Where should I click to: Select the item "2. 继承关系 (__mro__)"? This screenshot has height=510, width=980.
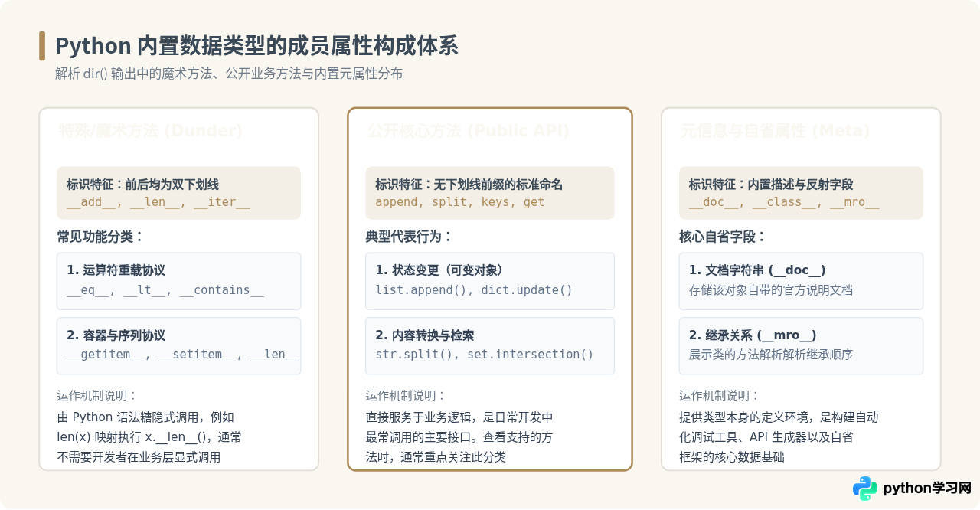coord(753,335)
